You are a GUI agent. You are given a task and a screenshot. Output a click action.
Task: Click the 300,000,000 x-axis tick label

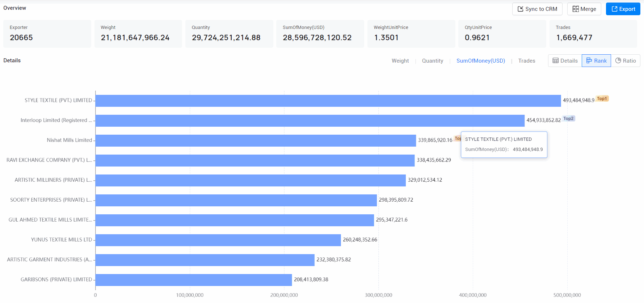[x=378, y=295]
